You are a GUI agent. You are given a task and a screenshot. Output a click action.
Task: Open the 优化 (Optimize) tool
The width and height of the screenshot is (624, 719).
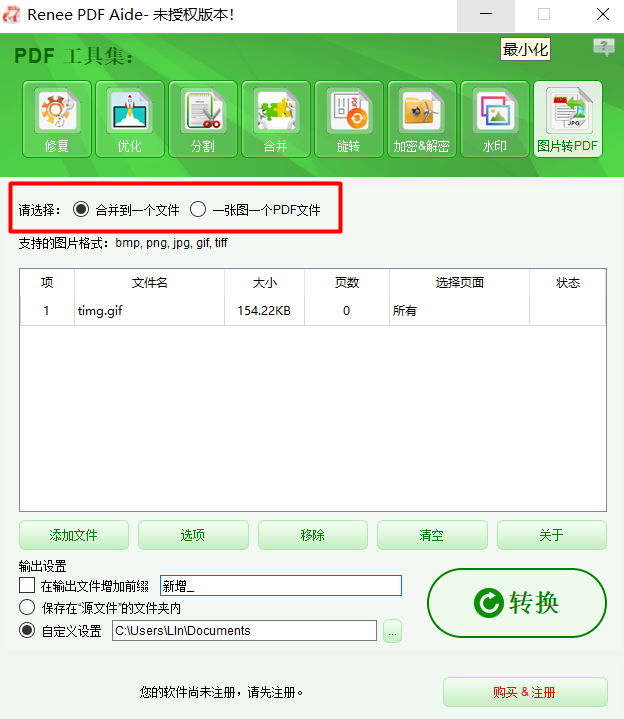click(x=130, y=119)
